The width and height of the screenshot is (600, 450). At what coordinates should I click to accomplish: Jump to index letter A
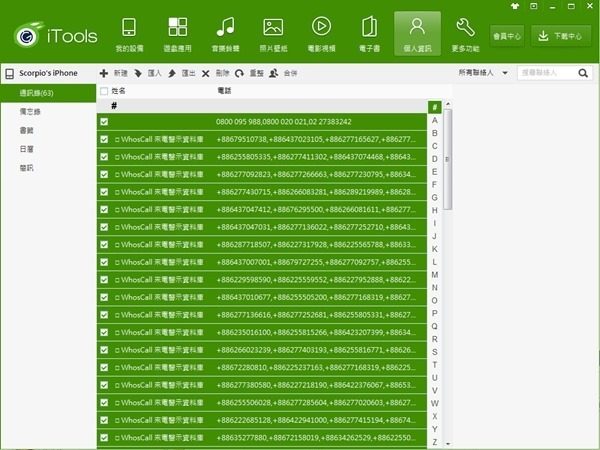click(435, 121)
